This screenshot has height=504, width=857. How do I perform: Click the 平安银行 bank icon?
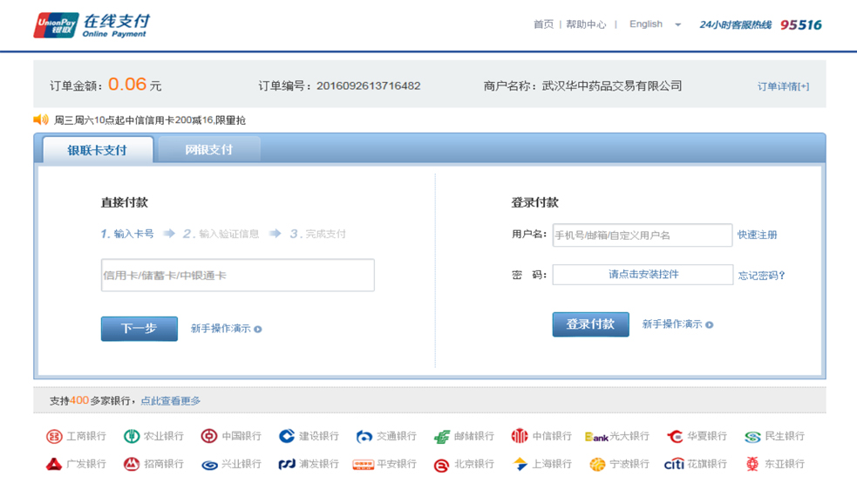[x=364, y=465]
